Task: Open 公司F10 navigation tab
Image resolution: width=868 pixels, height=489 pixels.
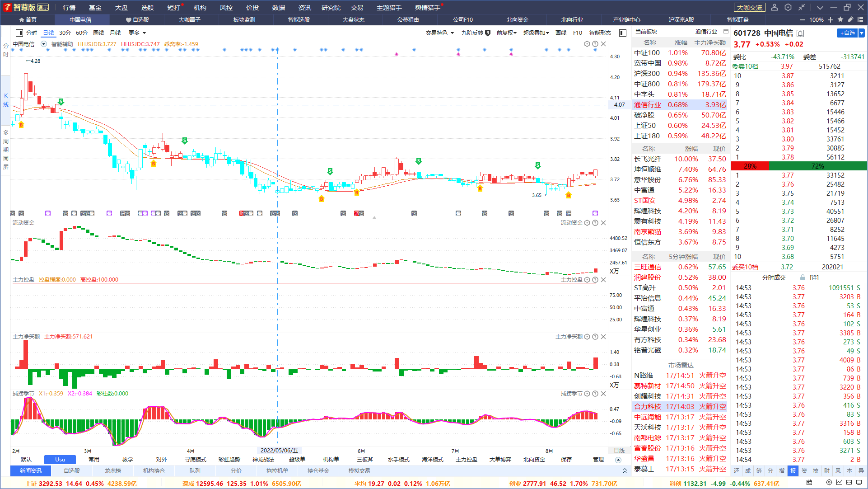Action: pos(463,20)
